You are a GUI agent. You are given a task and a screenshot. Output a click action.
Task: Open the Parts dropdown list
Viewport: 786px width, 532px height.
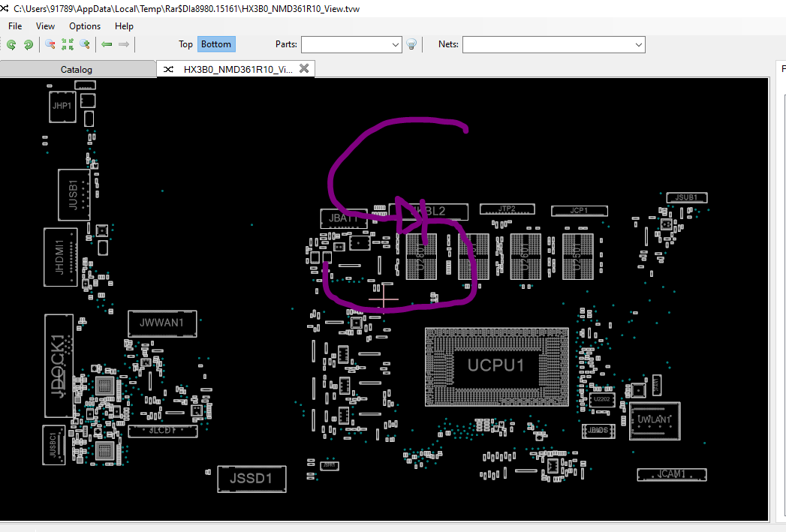395,44
